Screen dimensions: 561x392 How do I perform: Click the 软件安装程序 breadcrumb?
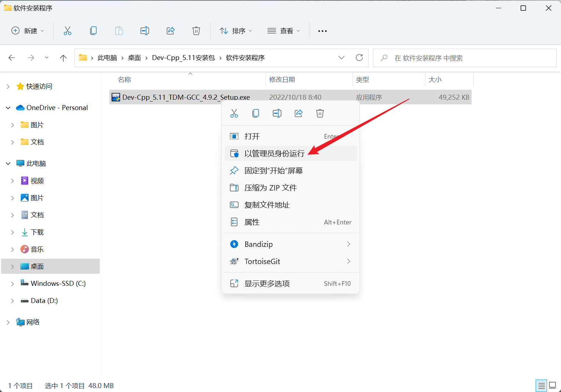click(245, 58)
